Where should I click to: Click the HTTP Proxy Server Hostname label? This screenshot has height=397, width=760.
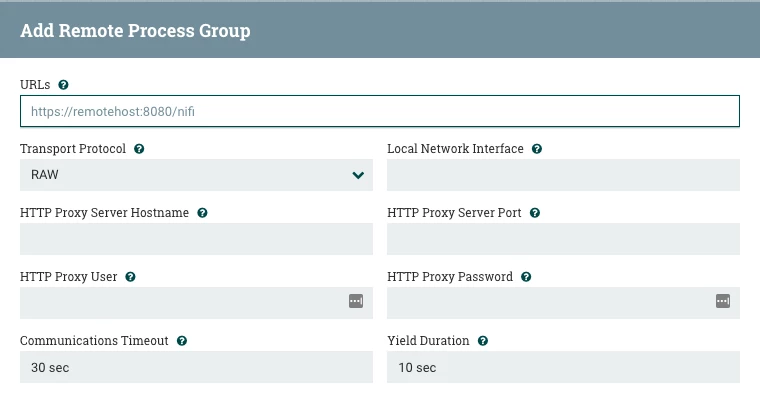[104, 213]
